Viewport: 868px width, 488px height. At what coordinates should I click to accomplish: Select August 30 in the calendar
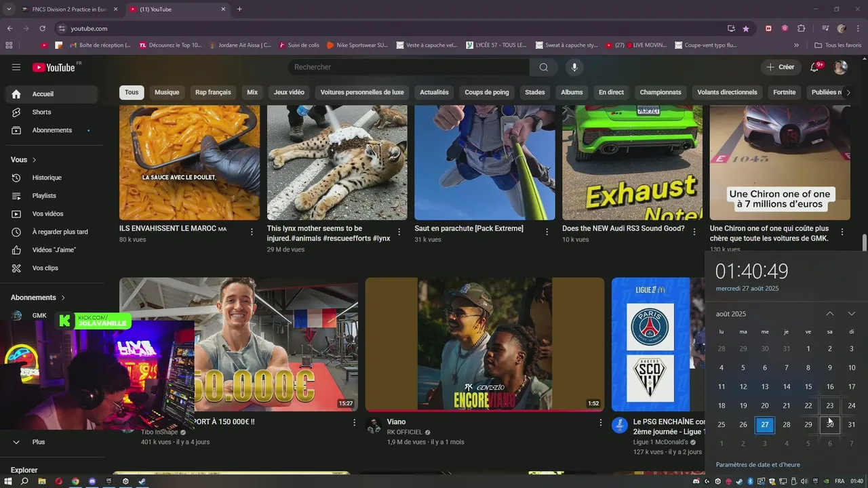(x=830, y=424)
